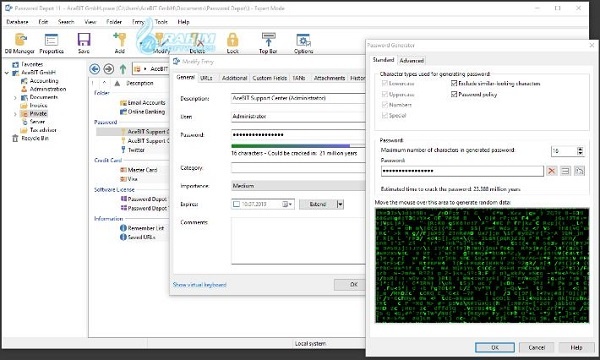Click the random data generation area
Image resolution: width=600 pixels, height=360 pixels.
(x=482, y=266)
